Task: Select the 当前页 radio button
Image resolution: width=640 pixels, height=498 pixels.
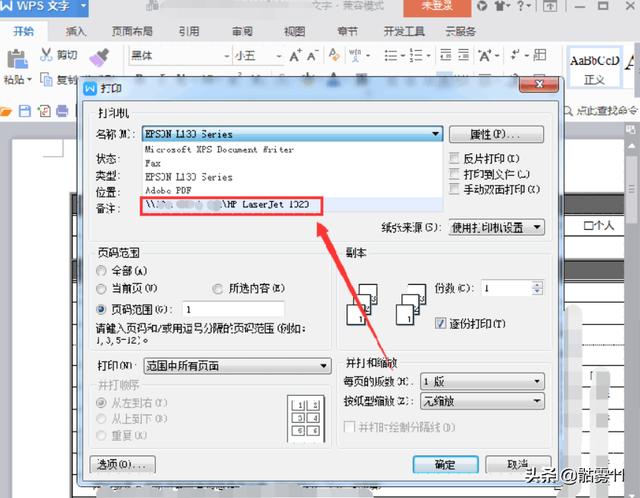Action: [101, 289]
